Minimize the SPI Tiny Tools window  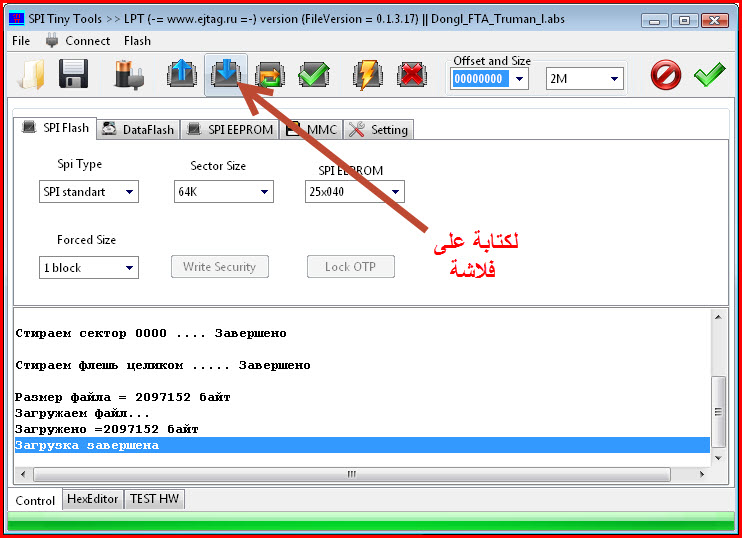[x=654, y=20]
